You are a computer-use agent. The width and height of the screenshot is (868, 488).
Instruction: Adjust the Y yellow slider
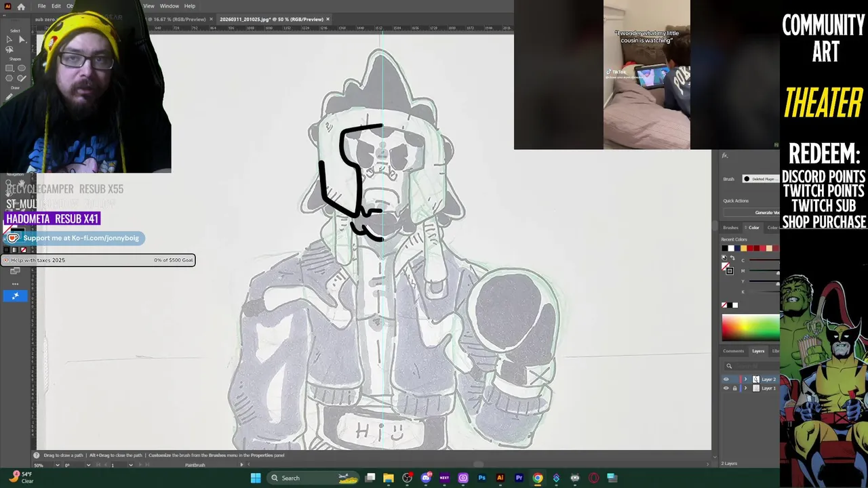click(x=763, y=281)
